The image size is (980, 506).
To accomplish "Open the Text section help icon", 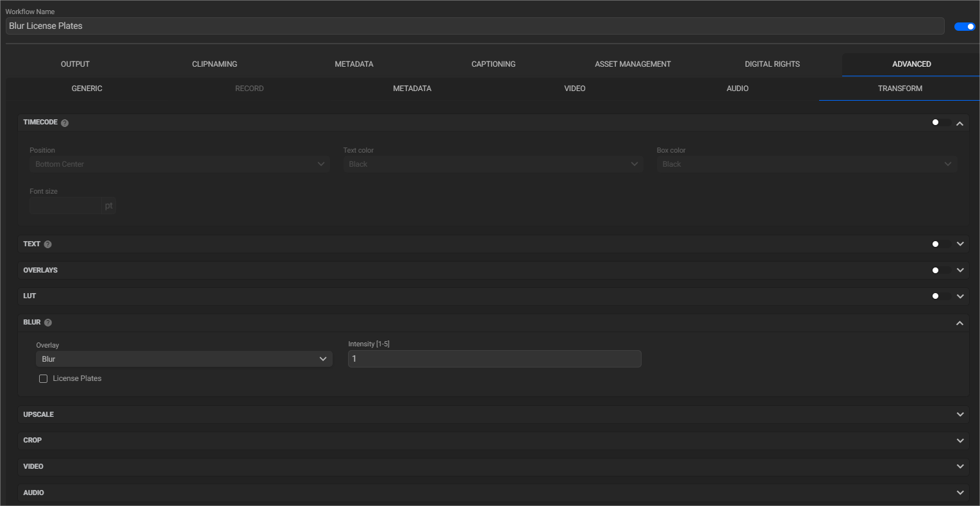I will pyautogui.click(x=48, y=244).
